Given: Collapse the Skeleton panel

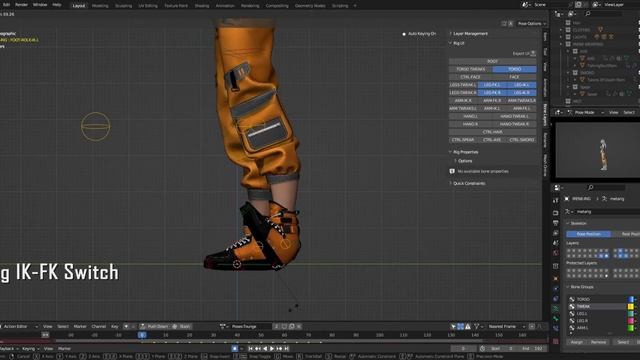Looking at the screenshot, I should pyautogui.click(x=577, y=223).
